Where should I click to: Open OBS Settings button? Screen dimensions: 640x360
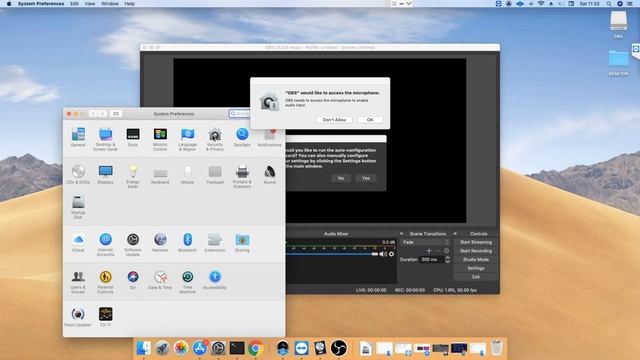tap(476, 268)
